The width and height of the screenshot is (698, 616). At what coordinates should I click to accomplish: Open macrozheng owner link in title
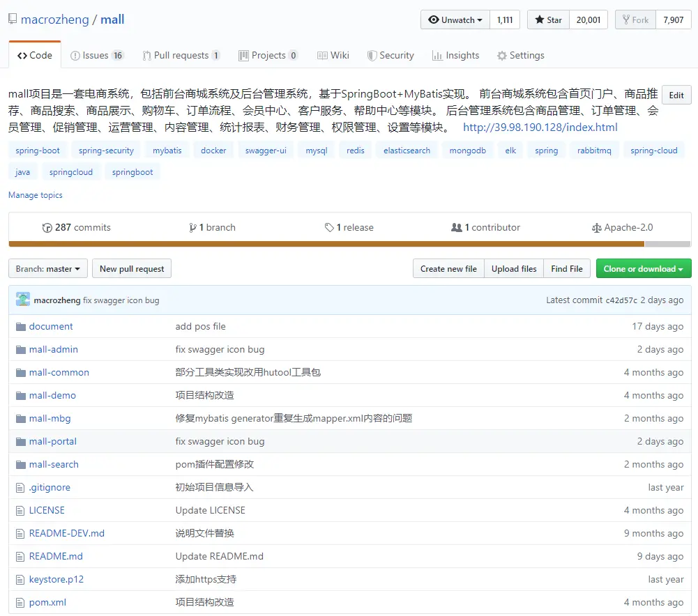pyautogui.click(x=55, y=20)
